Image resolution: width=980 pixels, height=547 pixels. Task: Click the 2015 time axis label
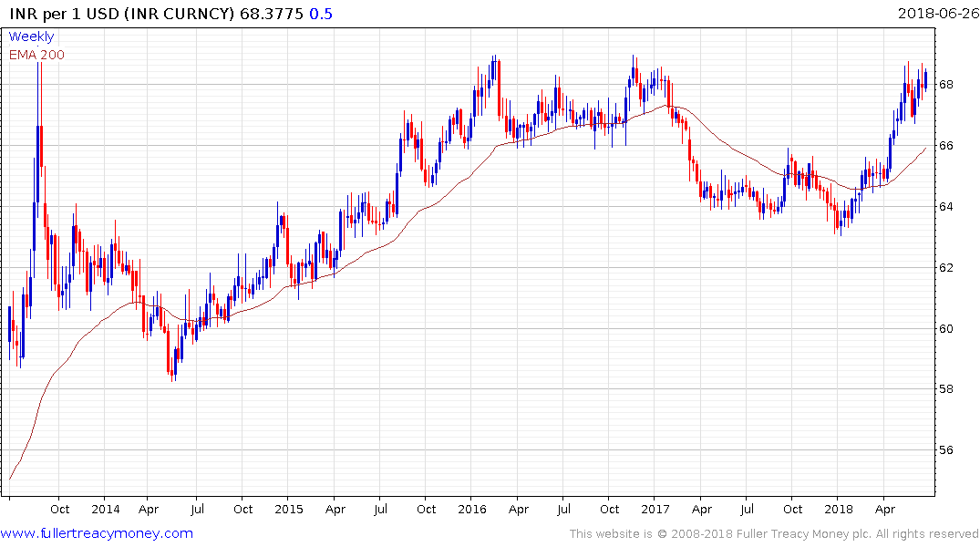[x=289, y=509]
